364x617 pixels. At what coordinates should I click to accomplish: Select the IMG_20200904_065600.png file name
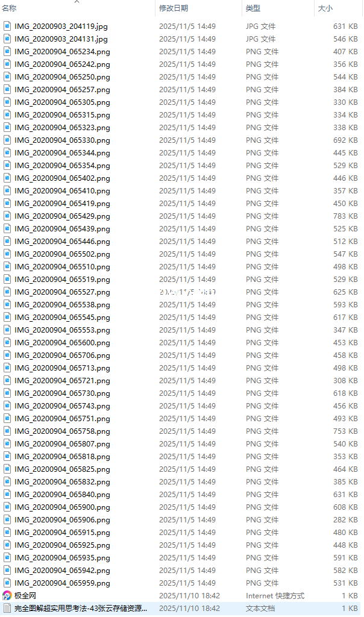pos(62,343)
